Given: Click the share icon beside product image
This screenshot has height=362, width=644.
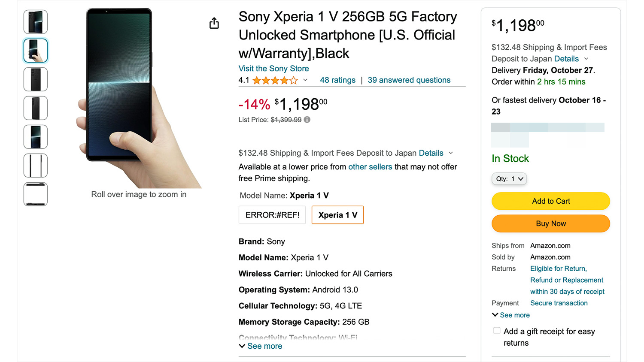Looking at the screenshot, I should (214, 23).
